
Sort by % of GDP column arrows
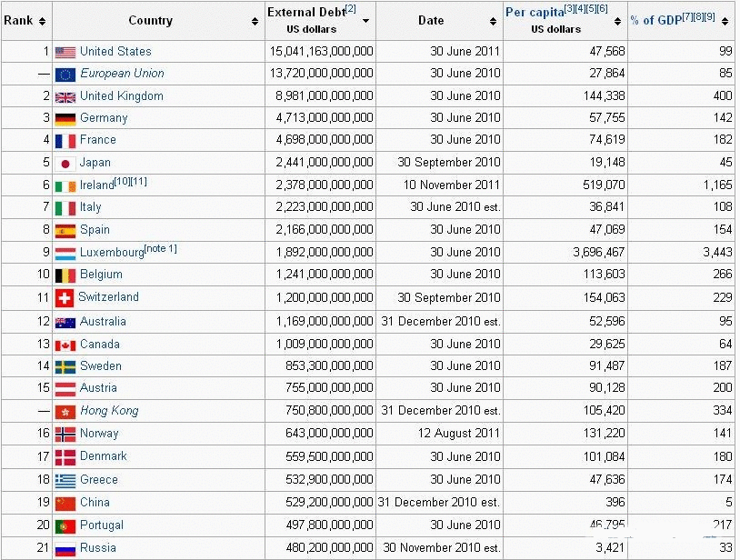pos(725,21)
